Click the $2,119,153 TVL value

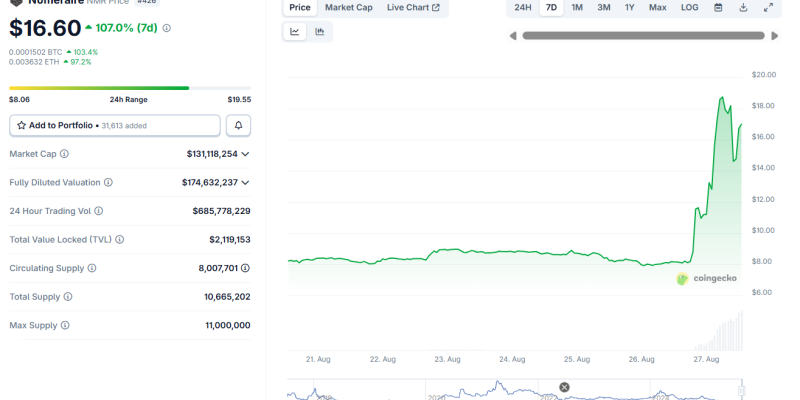230,239
